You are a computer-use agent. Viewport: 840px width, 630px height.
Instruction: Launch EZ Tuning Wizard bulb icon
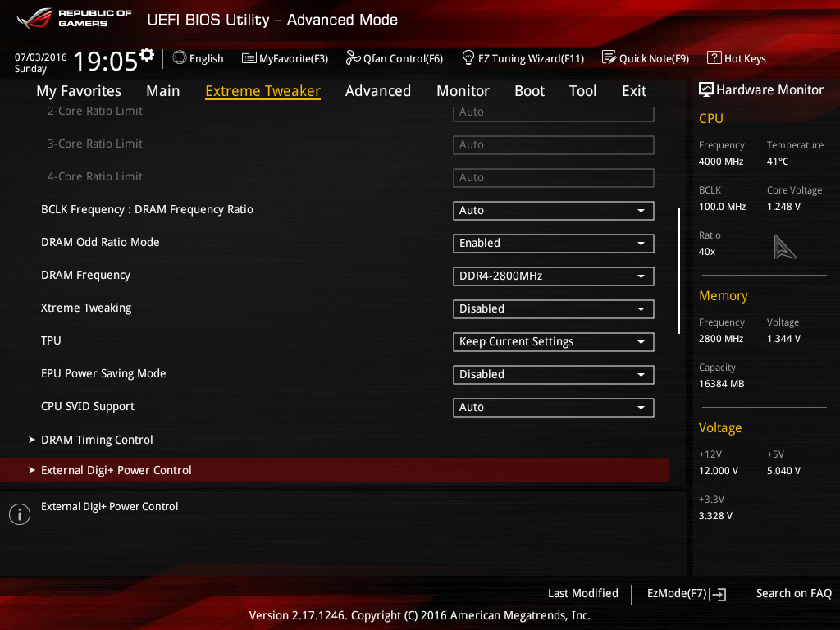point(468,58)
